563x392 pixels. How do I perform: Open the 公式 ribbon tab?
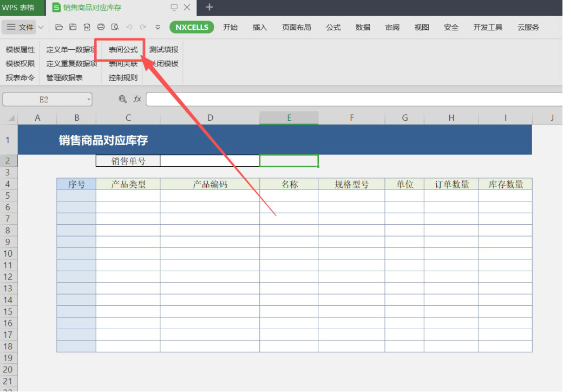pyautogui.click(x=333, y=27)
